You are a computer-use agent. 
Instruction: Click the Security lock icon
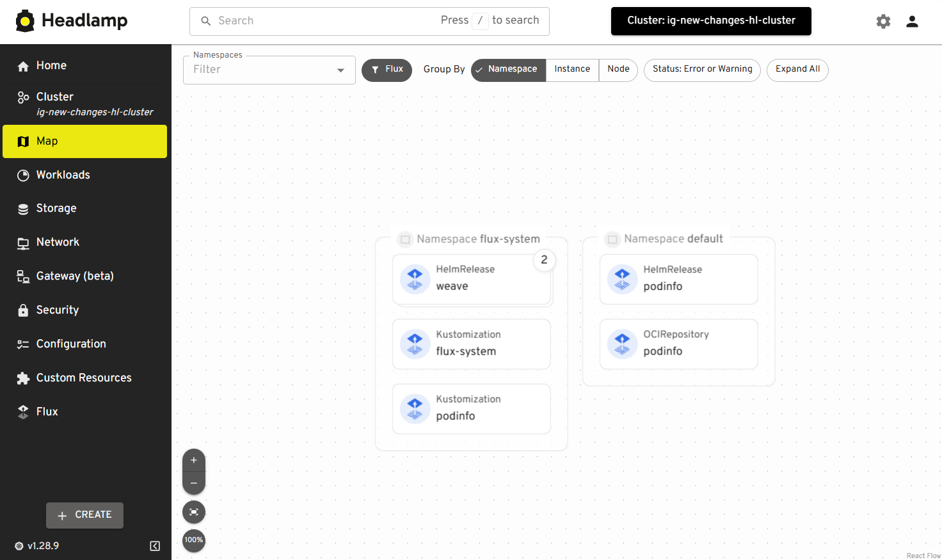(x=23, y=310)
